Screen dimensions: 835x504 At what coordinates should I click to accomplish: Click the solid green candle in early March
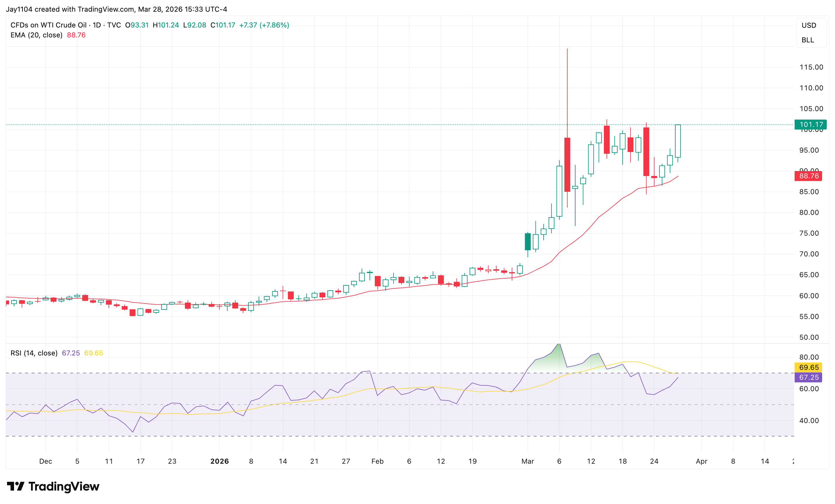528,241
